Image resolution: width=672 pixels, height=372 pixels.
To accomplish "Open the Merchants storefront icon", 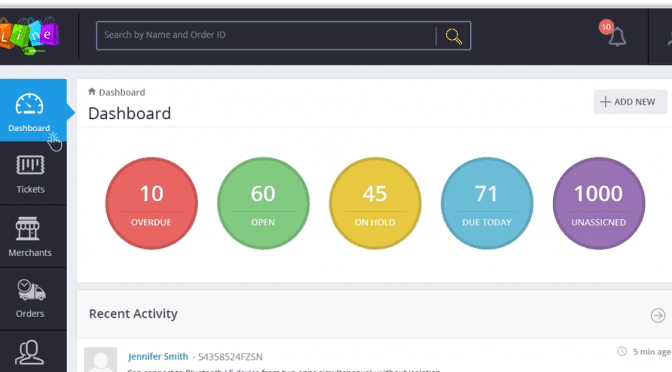I will tap(27, 228).
